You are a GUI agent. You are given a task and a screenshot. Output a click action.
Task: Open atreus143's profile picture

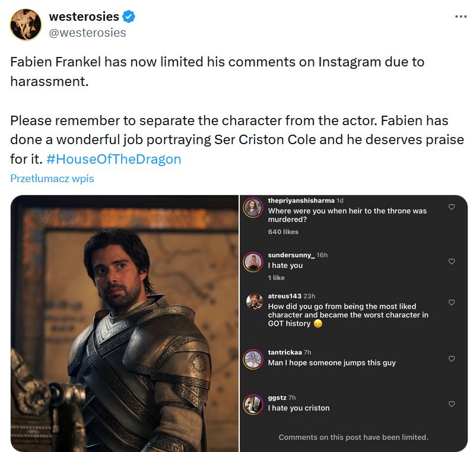coord(253,301)
